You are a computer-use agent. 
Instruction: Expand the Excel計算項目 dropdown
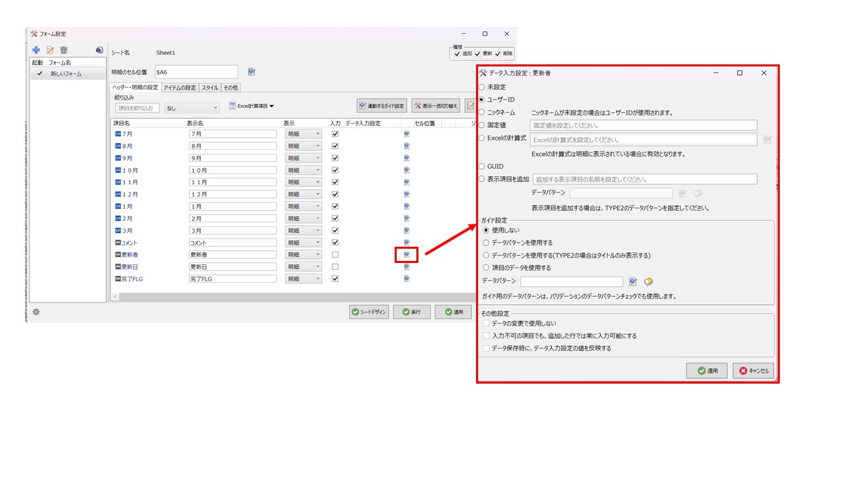click(x=252, y=106)
